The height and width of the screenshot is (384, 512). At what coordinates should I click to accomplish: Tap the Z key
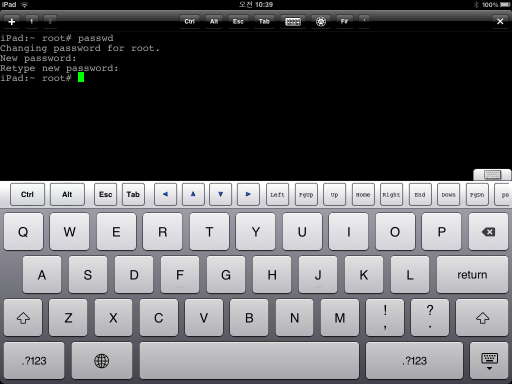click(68, 318)
